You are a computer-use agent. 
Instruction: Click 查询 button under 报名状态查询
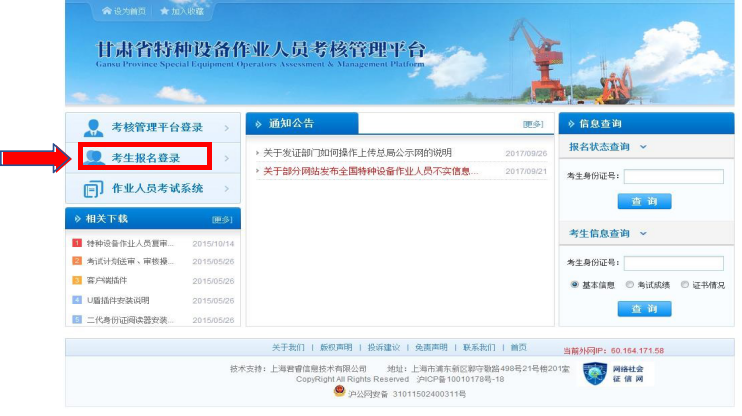pyautogui.click(x=644, y=201)
